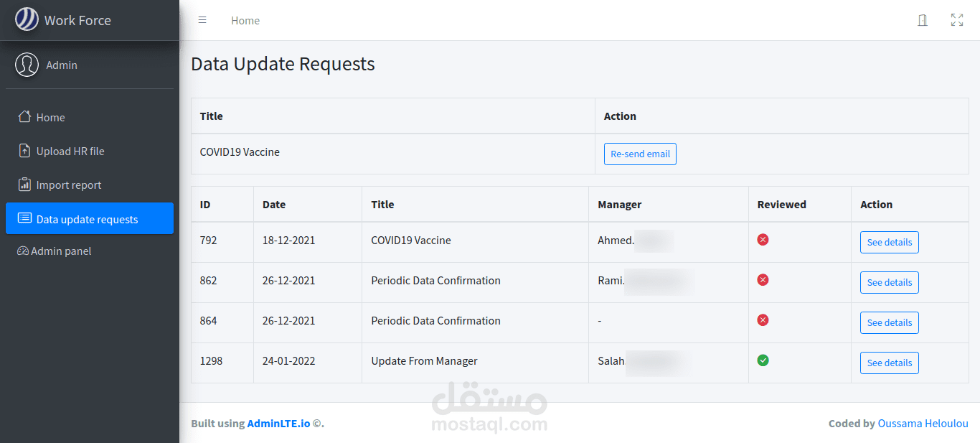Open Home in the sidebar
The height and width of the screenshot is (443, 980).
pyautogui.click(x=50, y=117)
